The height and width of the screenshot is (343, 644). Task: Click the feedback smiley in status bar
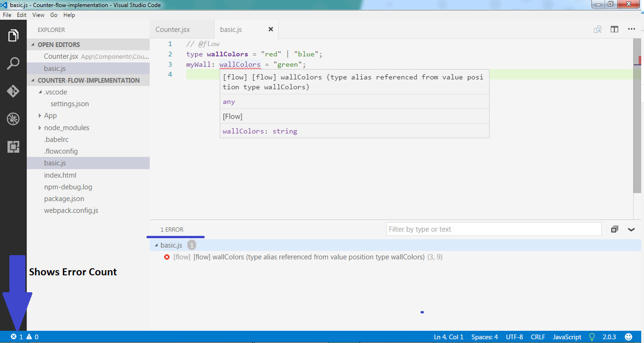click(x=628, y=336)
